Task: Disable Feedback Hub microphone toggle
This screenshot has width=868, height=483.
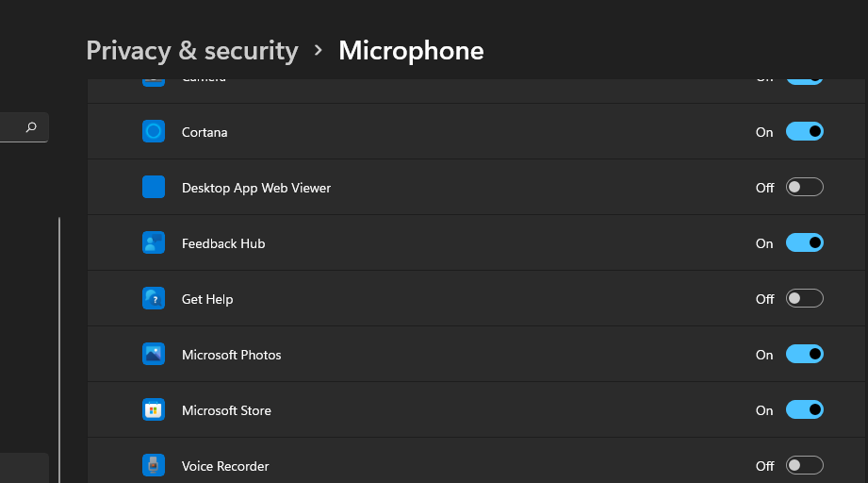Action: click(x=804, y=243)
